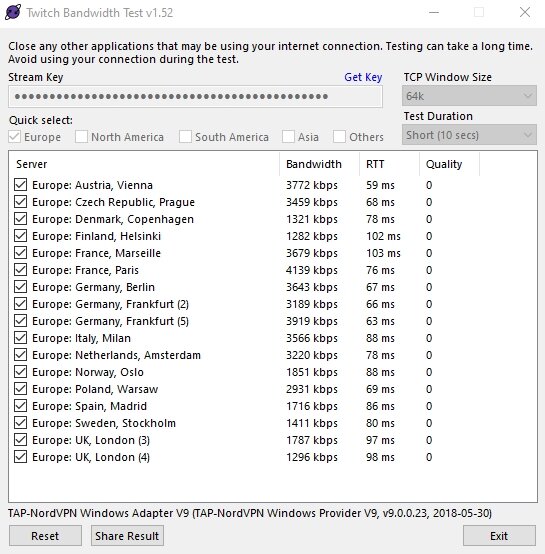545x554 pixels.
Task: Uncheck the Germany, Berlin server checkbox
Action: (x=20, y=287)
